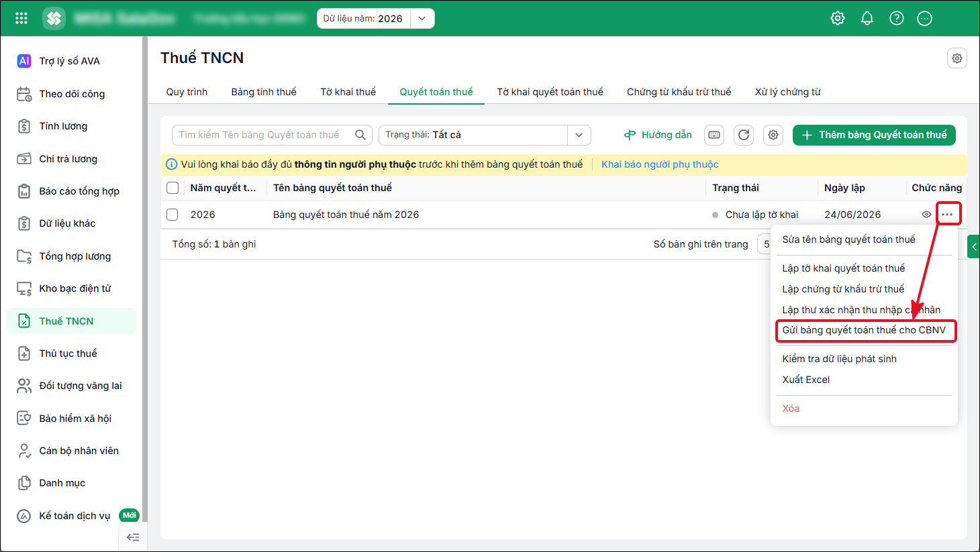Image resolution: width=980 pixels, height=552 pixels.
Task: Click the Trợ lý số AVA icon
Action: (x=24, y=61)
